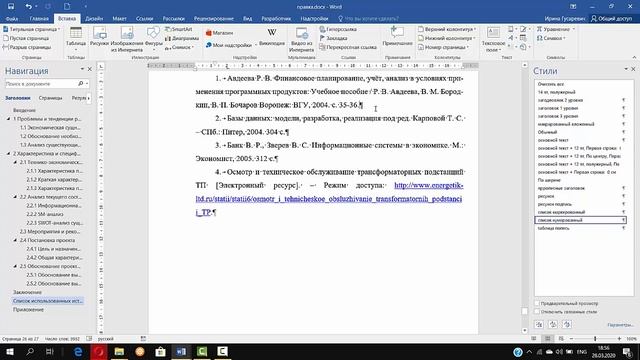640x360 pixels.
Task: Click in the 'Поиск в документе' search field
Action: 41,84
